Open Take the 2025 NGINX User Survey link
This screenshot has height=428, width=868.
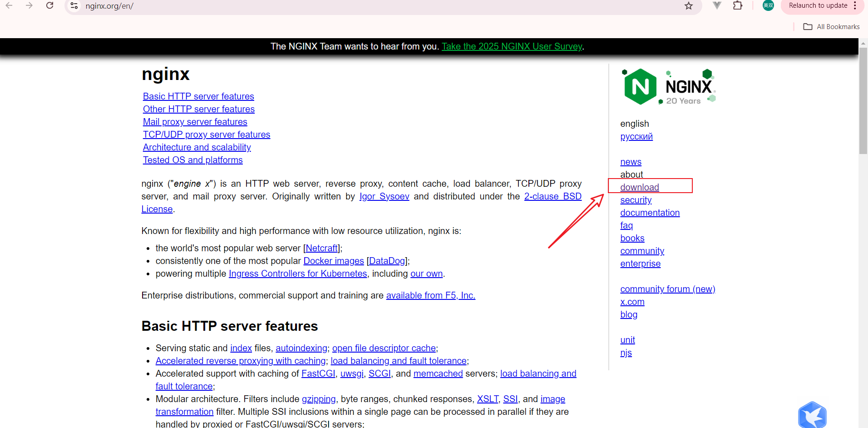pos(512,46)
